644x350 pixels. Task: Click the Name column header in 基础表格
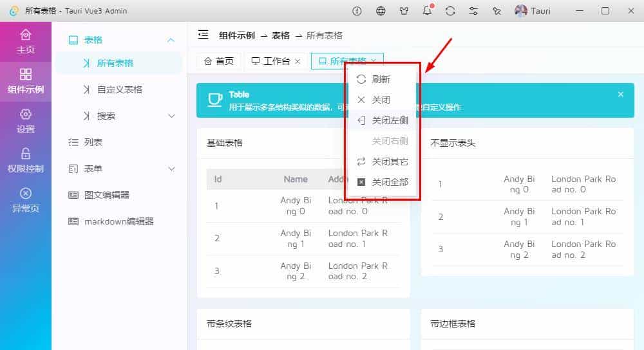coord(296,180)
